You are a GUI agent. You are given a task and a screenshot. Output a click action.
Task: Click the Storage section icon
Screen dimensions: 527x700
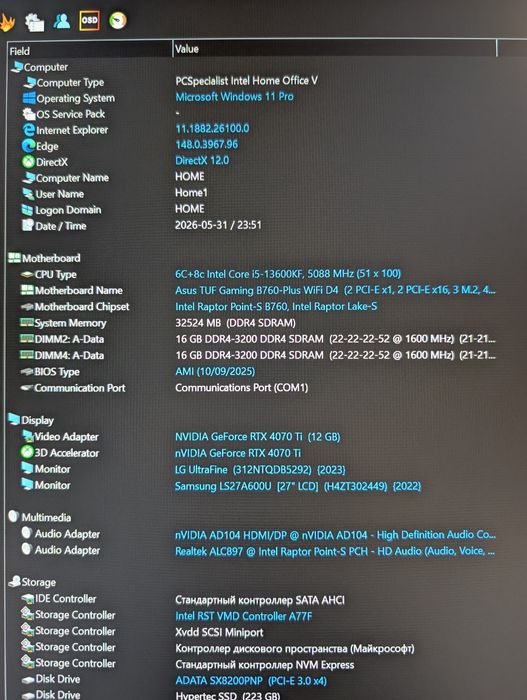pyautogui.click(x=15, y=581)
